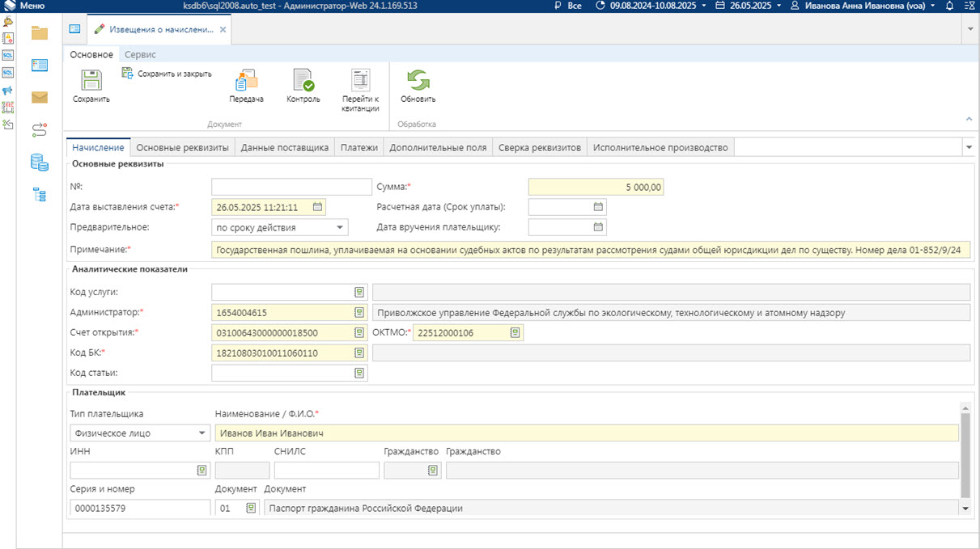980x549 pixels.
Task: Open the Меню button in the title bar
Action: [23, 6]
